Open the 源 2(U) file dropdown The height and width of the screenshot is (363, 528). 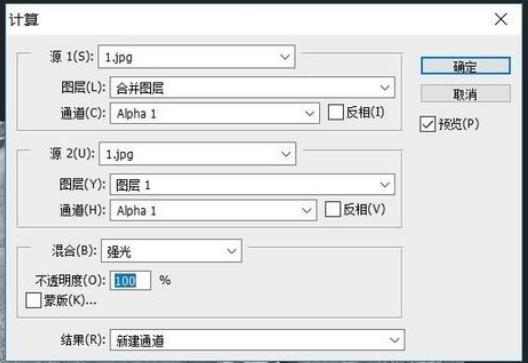click(197, 154)
